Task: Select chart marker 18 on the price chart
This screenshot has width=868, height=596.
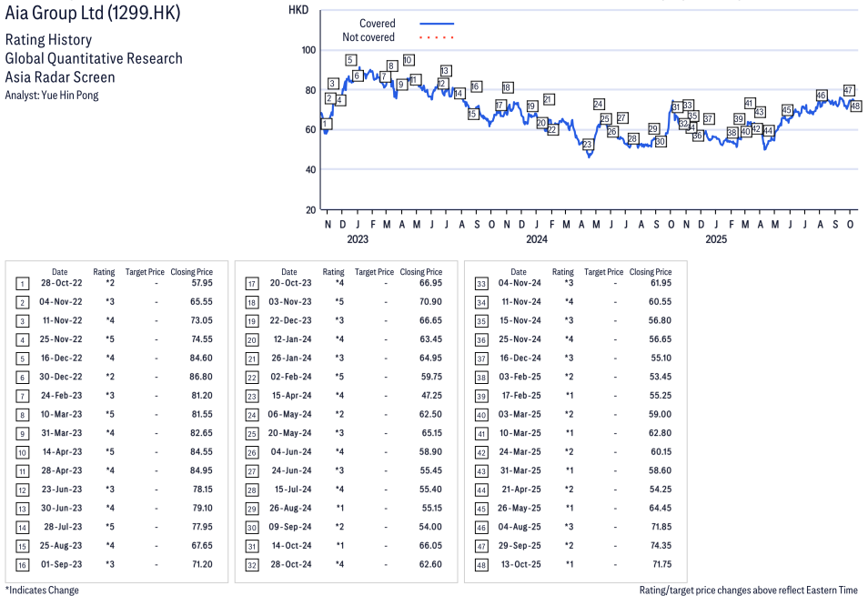Action: pos(507,87)
